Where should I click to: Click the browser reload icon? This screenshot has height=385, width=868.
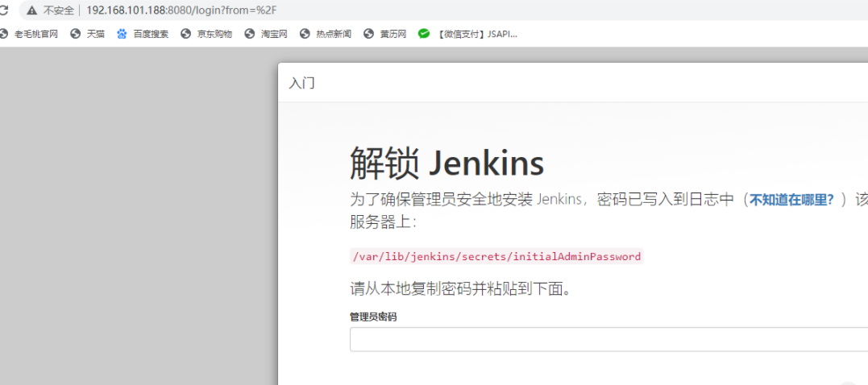click(x=3, y=10)
